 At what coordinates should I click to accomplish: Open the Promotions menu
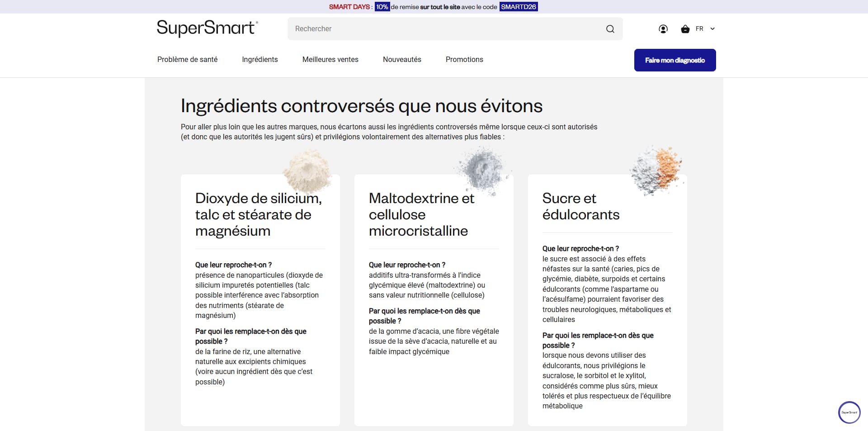coord(464,59)
